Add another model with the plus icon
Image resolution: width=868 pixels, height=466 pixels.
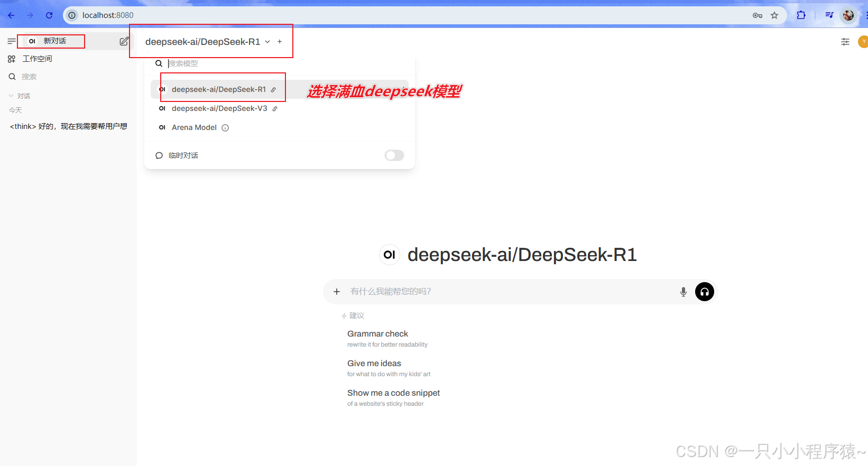(280, 42)
